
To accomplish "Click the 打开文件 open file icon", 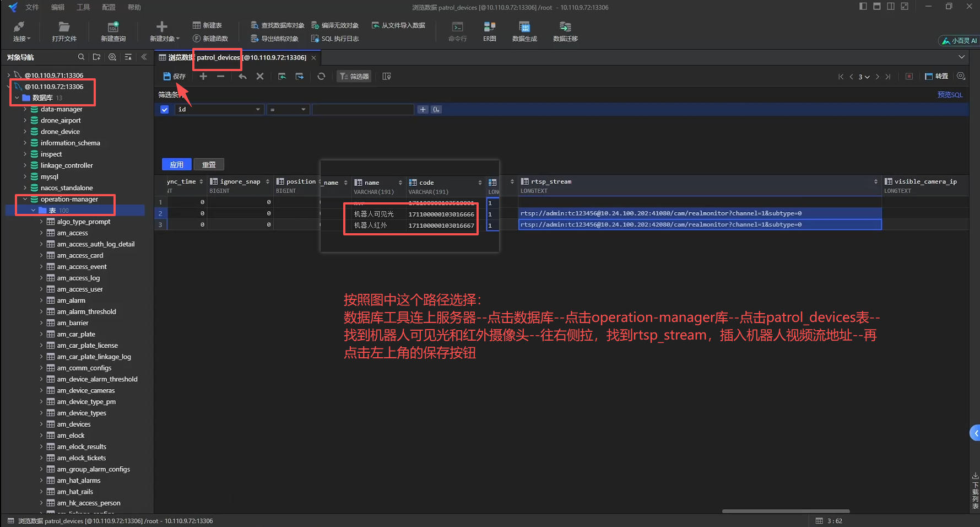I will pos(64,27).
